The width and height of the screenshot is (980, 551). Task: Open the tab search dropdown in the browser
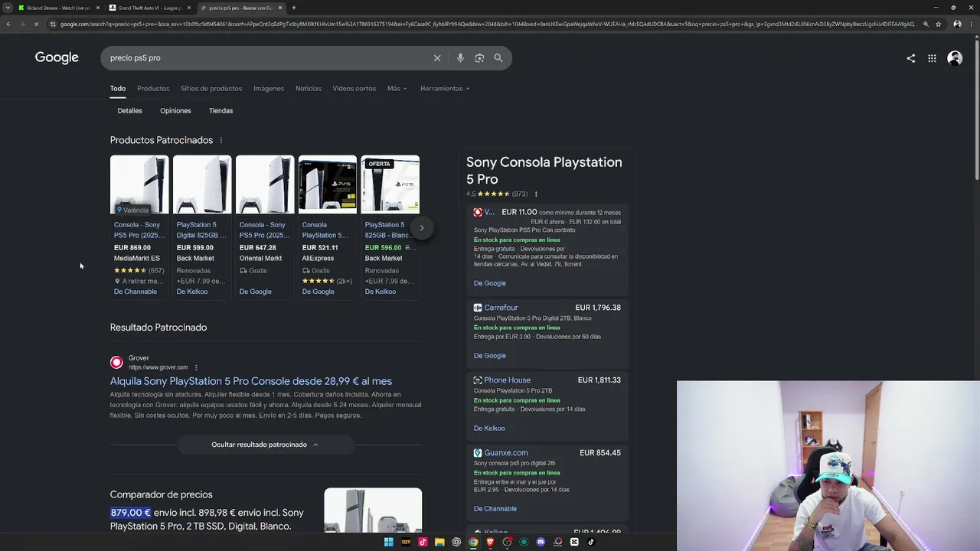[8, 8]
